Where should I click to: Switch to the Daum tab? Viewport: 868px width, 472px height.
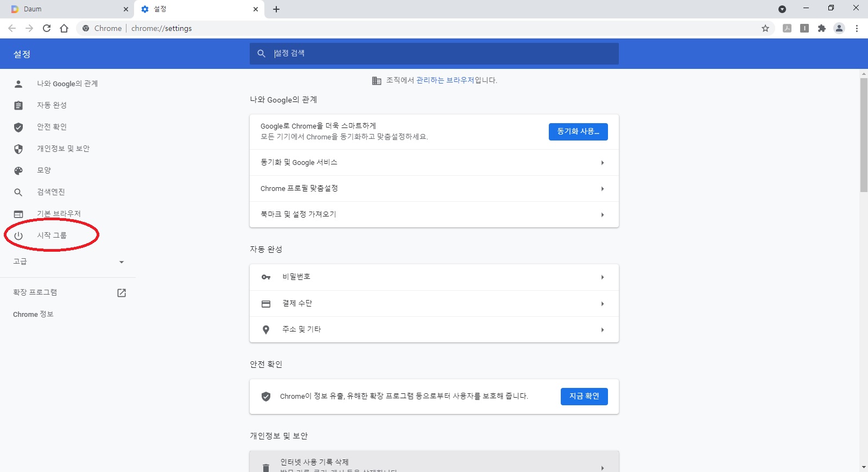[x=68, y=9]
